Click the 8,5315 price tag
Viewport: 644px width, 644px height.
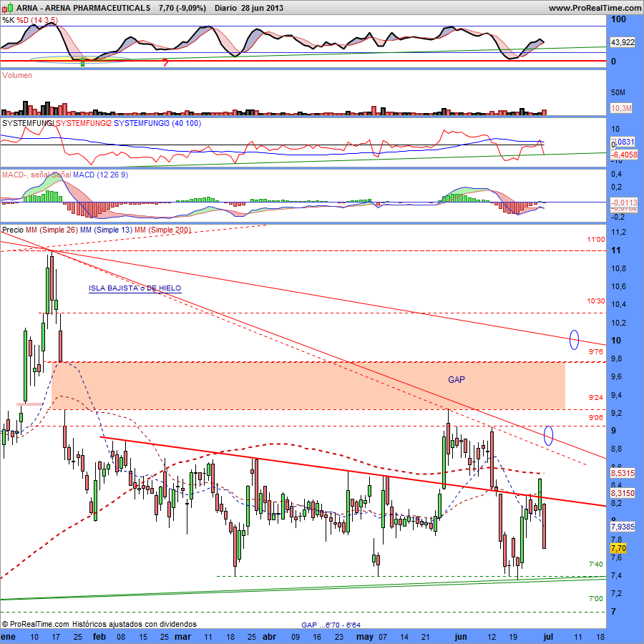623,473
